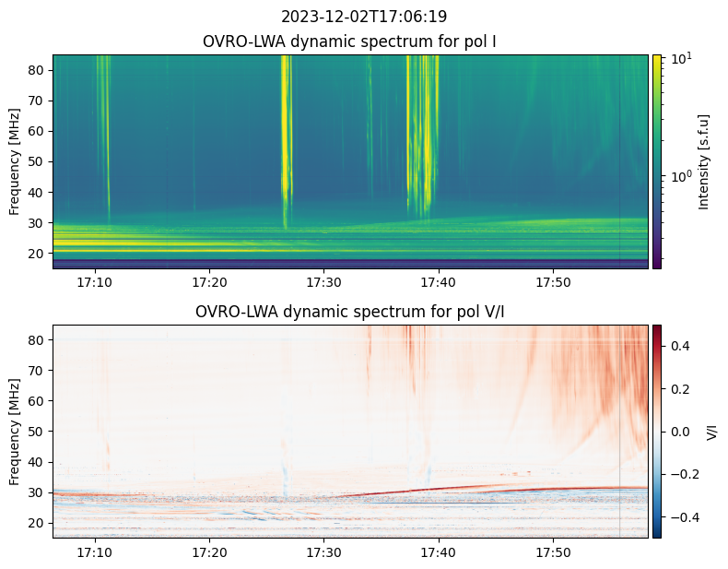
Task: Click the 80 MHz tick label on the top plot
Action: [x=37, y=70]
